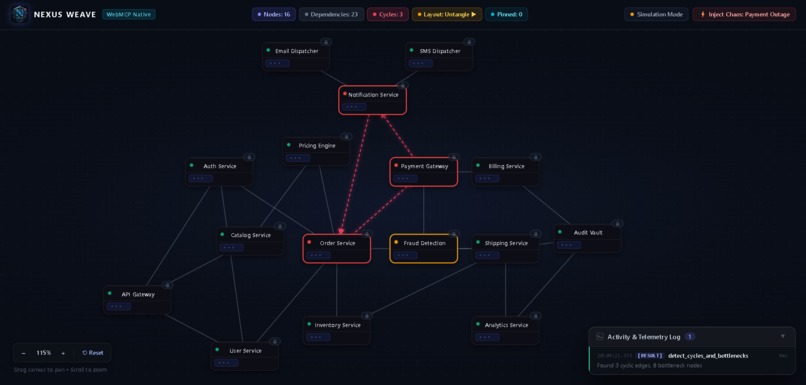The image size is (806, 385).
Task: Click the lock icon on Payment Gateway node
Action: [x=453, y=157]
